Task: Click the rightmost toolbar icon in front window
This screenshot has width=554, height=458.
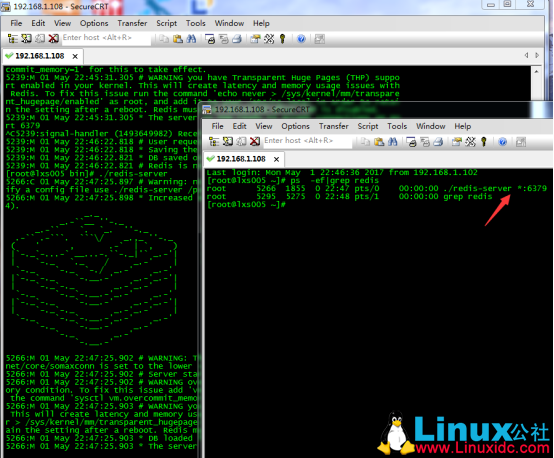Action: click(521, 142)
